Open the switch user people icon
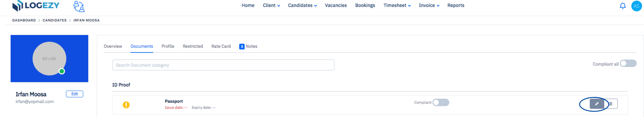644x117 pixels. click(x=79, y=6)
